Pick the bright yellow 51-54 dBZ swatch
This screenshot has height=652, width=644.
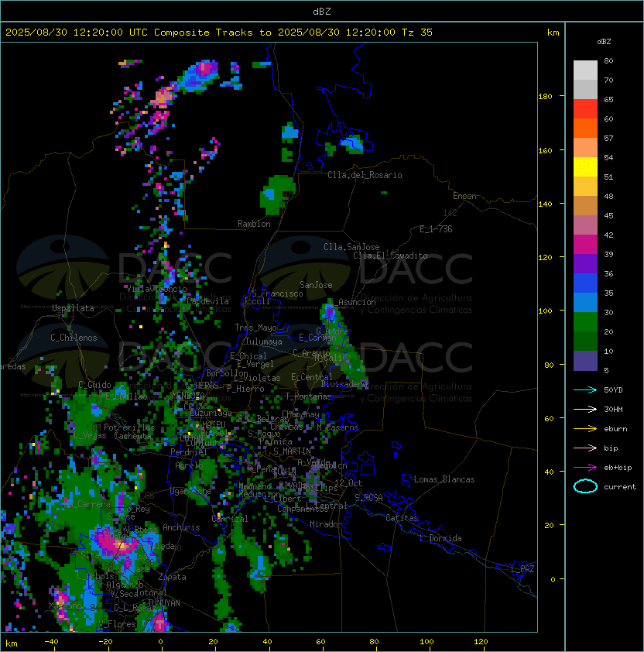tap(585, 167)
